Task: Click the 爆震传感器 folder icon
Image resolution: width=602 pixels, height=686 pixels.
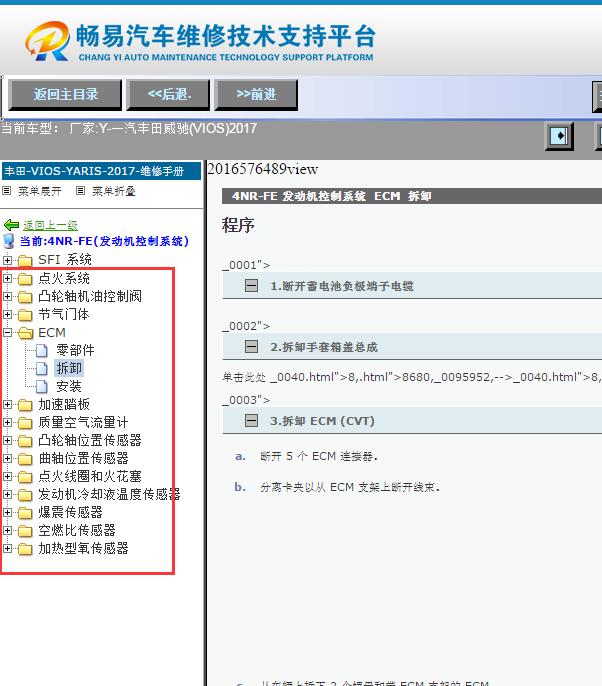Action: (25, 512)
